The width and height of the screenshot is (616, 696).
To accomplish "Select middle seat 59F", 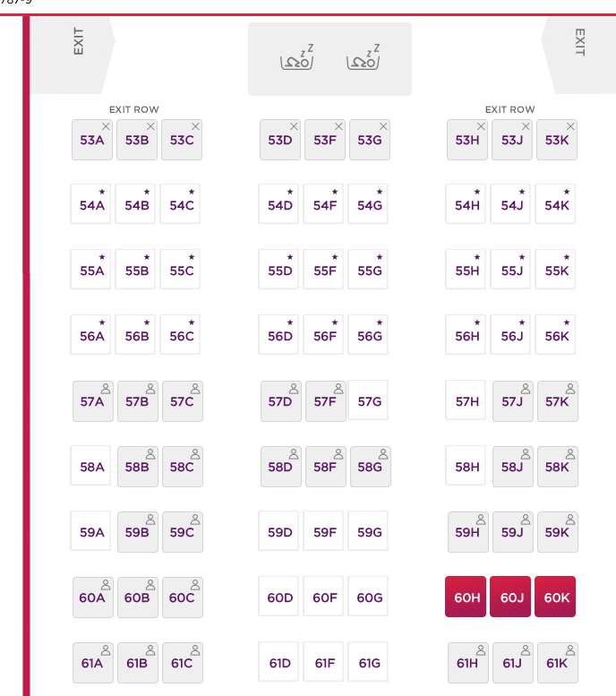I will pyautogui.click(x=323, y=531).
